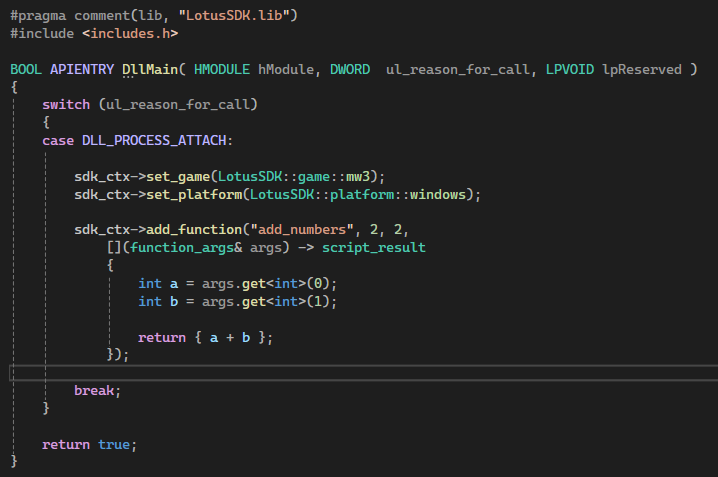Click the #include directive keyword
Image resolution: width=718 pixels, height=477 pixels.
click(x=42, y=34)
